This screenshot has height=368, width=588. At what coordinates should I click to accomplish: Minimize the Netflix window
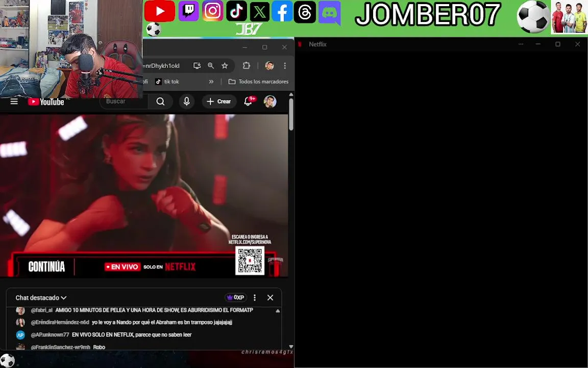point(538,44)
